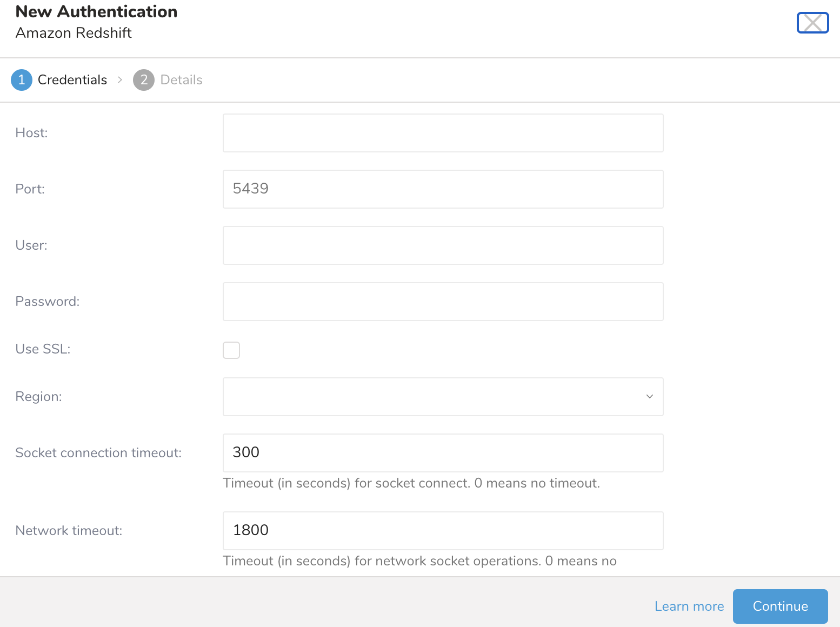The width and height of the screenshot is (840, 627).
Task: Click the step 2 circle icon
Action: 144,80
